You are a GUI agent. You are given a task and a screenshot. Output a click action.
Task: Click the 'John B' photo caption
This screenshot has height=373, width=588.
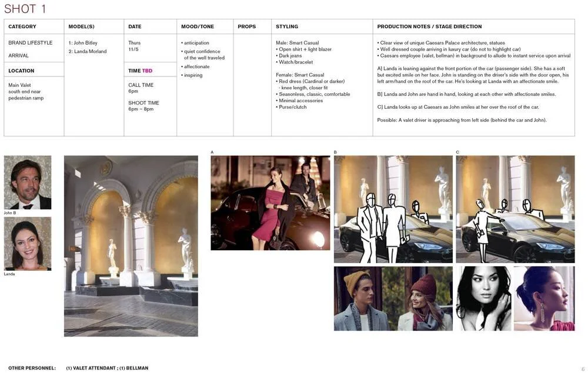click(10, 213)
